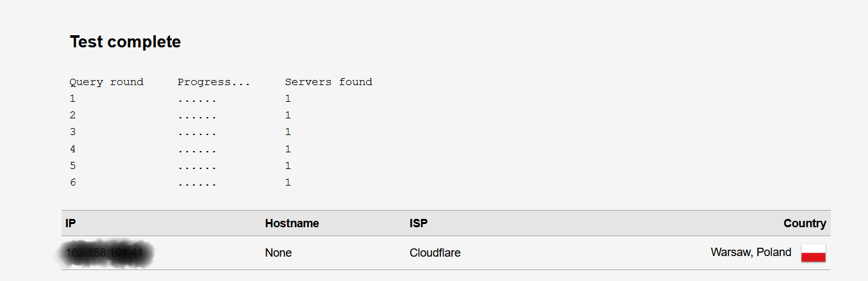
Task: Click query round number 6
Action: [72, 182]
